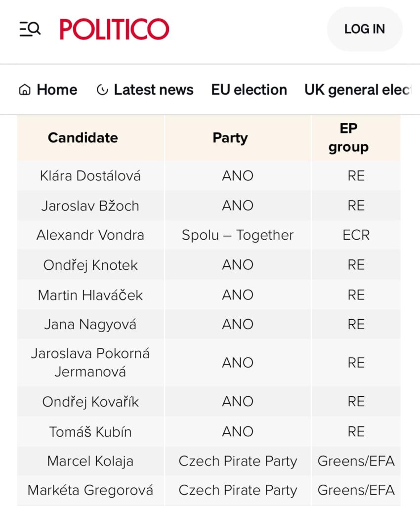The height and width of the screenshot is (506, 420).
Task: Click the POLITICO logo
Action: click(115, 29)
